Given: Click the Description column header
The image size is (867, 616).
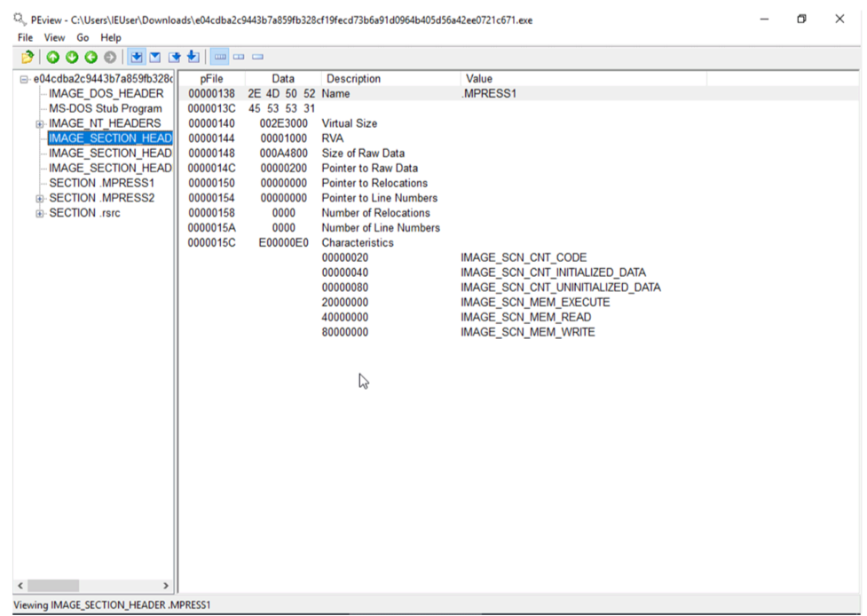Looking at the screenshot, I should [353, 79].
